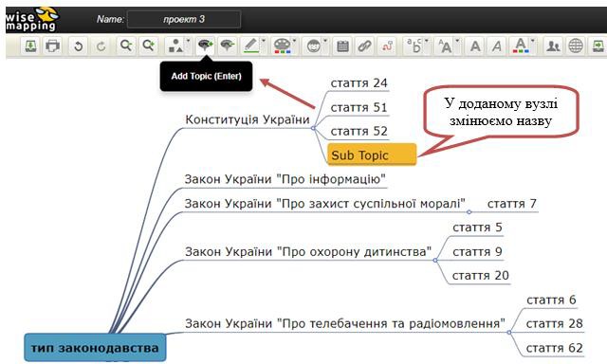Click the Delete Topic toolbar icon
607x364 pixels.
228,46
